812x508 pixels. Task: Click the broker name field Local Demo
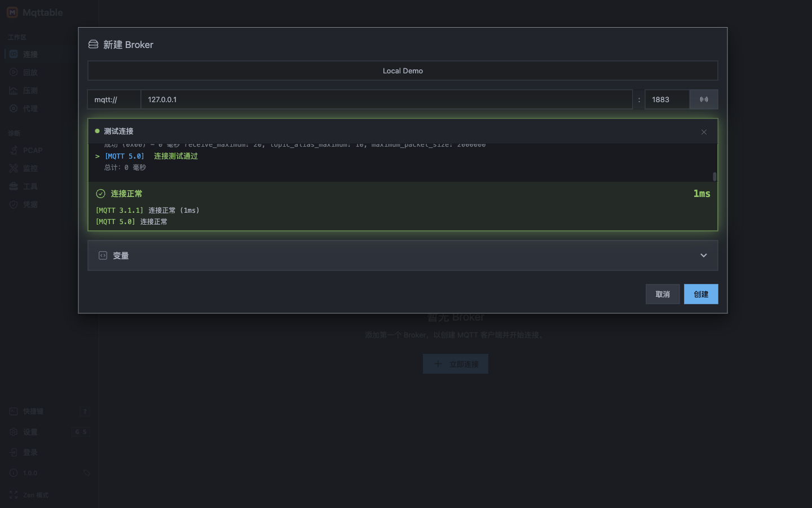(403, 71)
